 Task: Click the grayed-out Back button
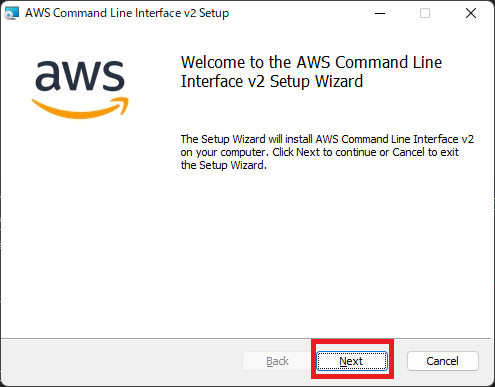tap(277, 361)
